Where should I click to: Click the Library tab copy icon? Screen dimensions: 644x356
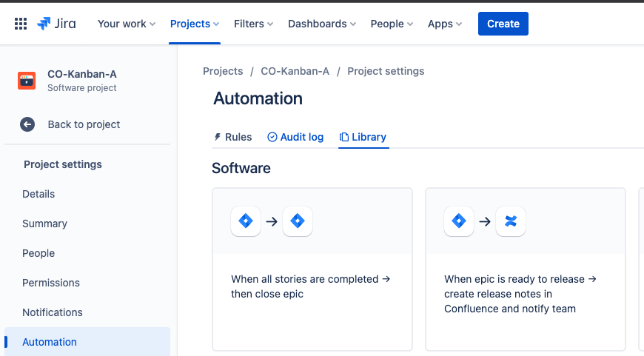click(x=344, y=137)
